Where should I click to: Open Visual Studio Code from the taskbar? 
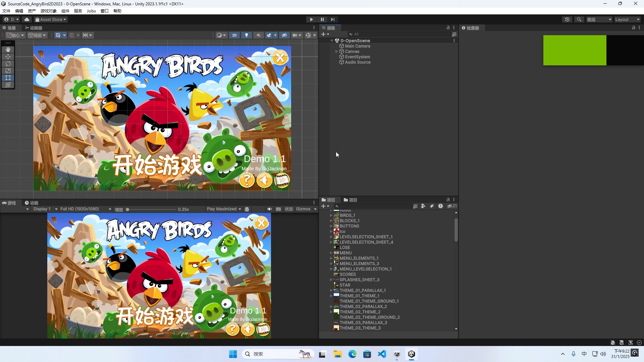(x=382, y=354)
